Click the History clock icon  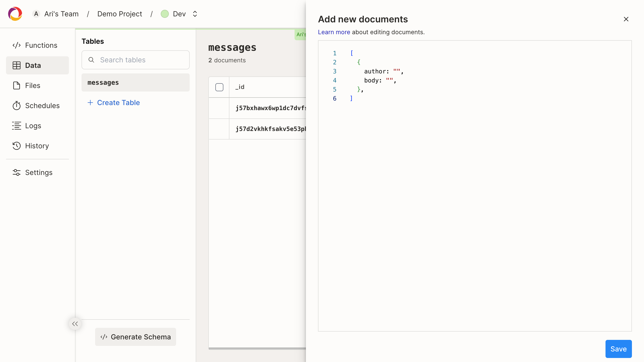pyautogui.click(x=17, y=146)
